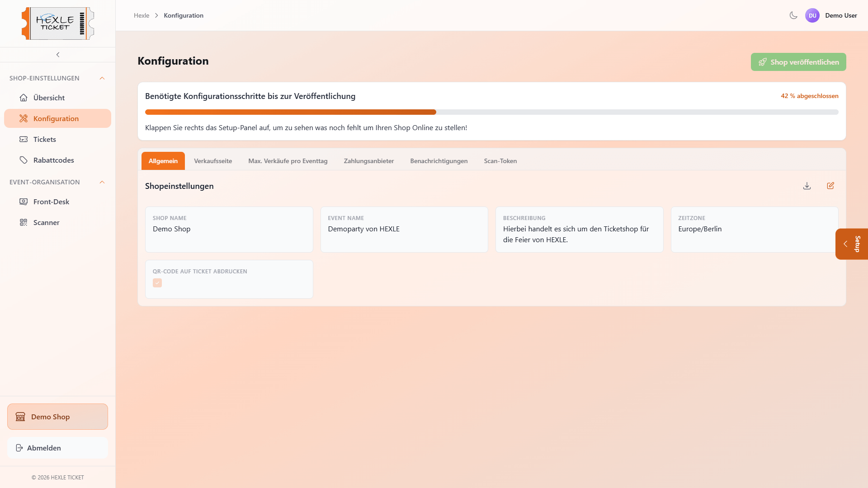
Task: Toggle the QR-Code auf Ticket abdrucken checkbox
Action: [157, 283]
